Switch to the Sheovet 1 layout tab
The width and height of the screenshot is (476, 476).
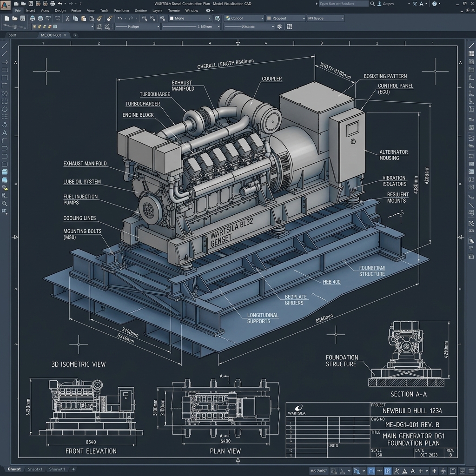[x=57, y=469]
